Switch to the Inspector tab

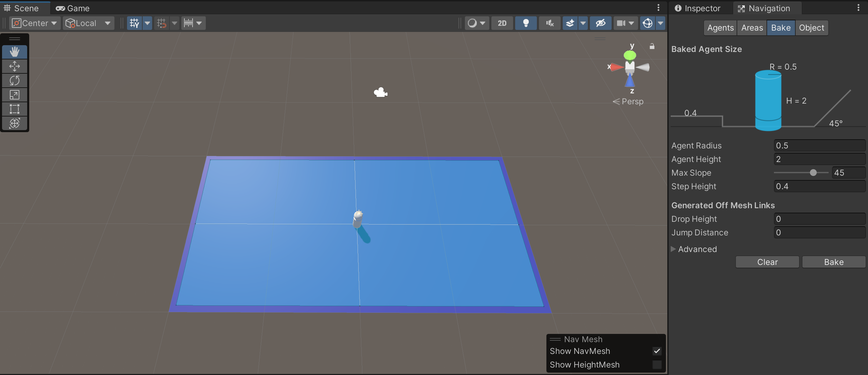pos(702,8)
